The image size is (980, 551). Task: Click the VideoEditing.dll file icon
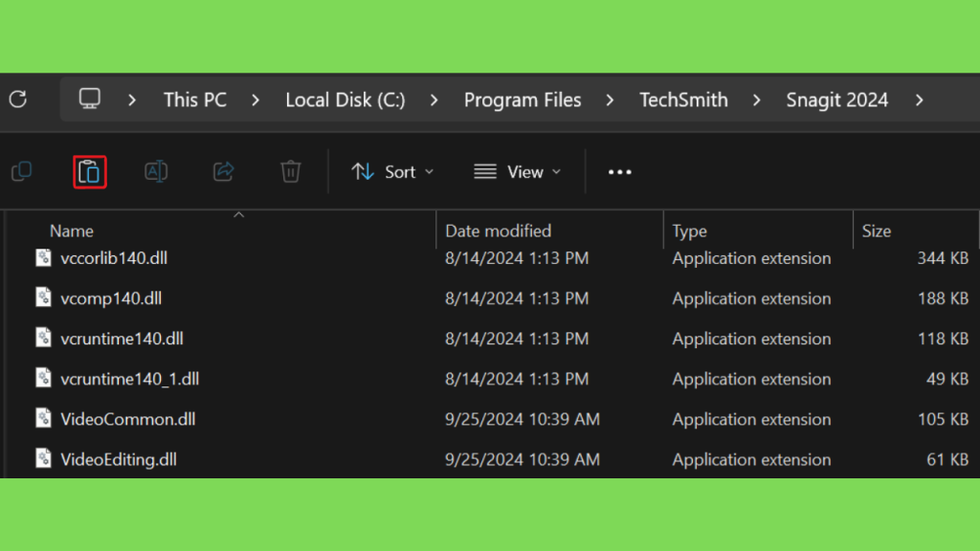(x=43, y=458)
